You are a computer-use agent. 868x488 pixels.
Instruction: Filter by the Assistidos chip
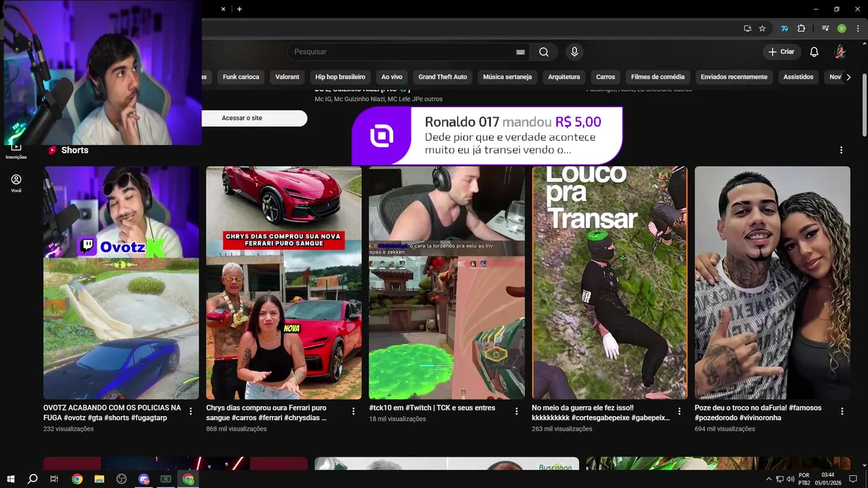pos(798,77)
